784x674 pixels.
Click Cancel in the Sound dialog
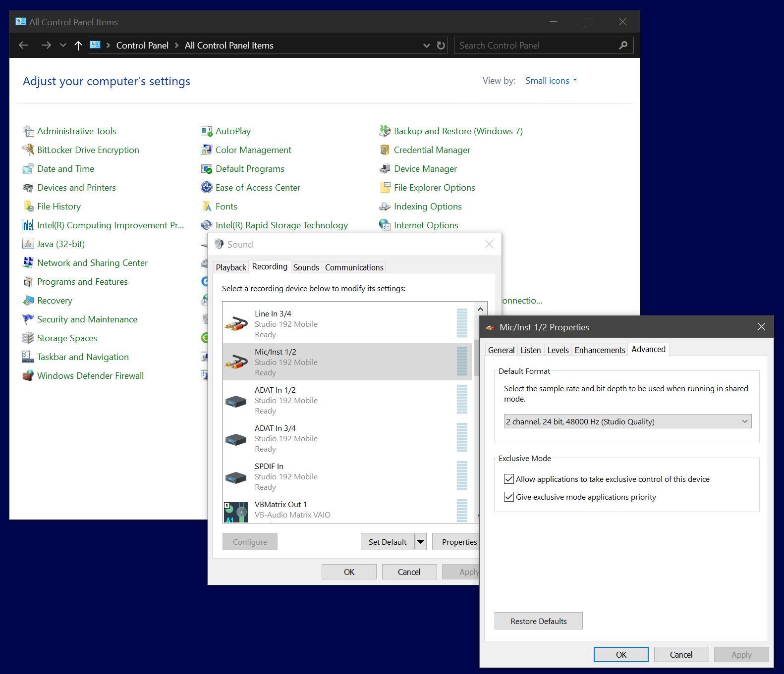pyautogui.click(x=409, y=571)
